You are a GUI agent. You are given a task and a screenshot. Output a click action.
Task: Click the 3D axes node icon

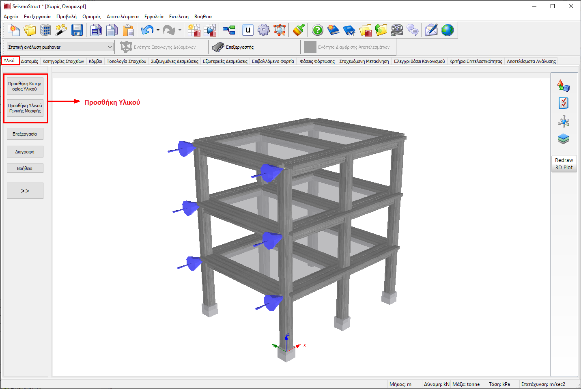563,121
